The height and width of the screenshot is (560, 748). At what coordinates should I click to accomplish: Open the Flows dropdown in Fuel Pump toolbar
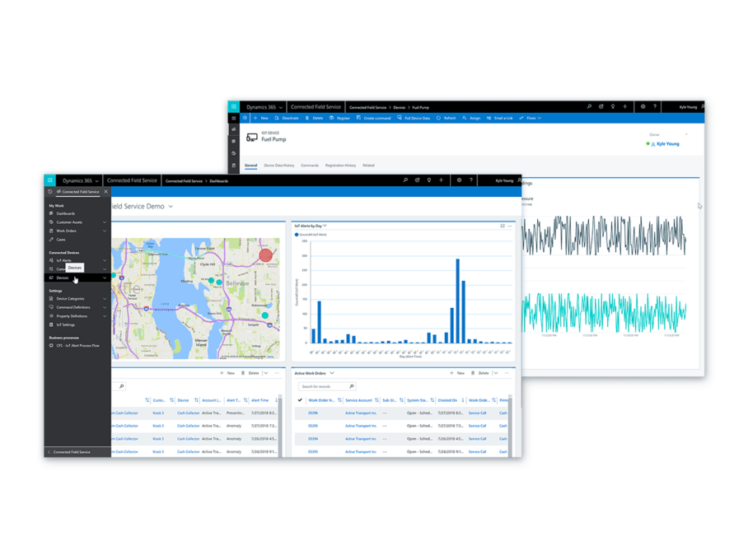coord(531,118)
